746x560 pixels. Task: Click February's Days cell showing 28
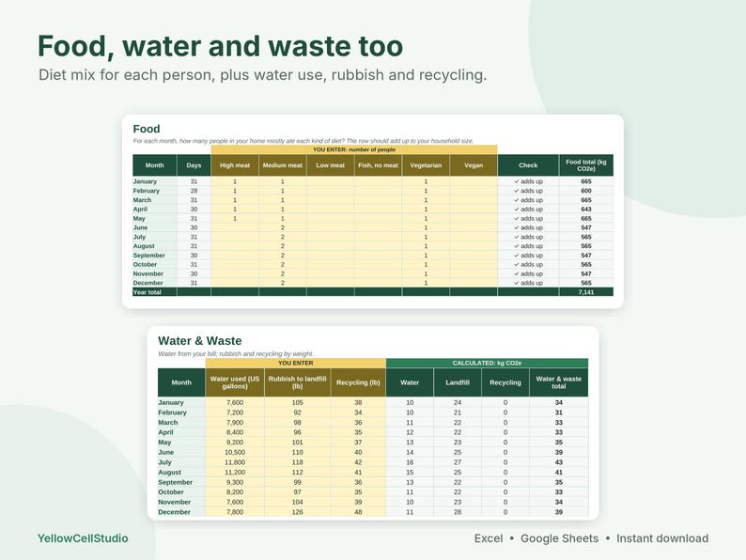point(194,191)
